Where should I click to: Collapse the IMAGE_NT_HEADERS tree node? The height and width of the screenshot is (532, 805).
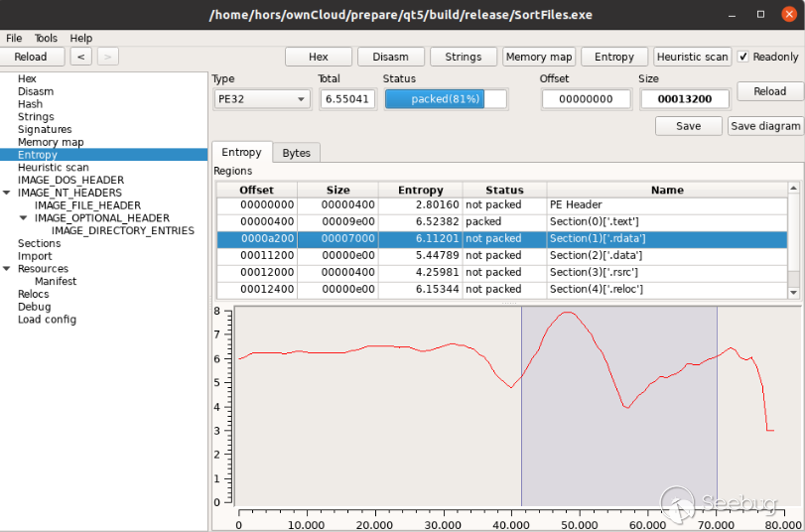coord(8,193)
